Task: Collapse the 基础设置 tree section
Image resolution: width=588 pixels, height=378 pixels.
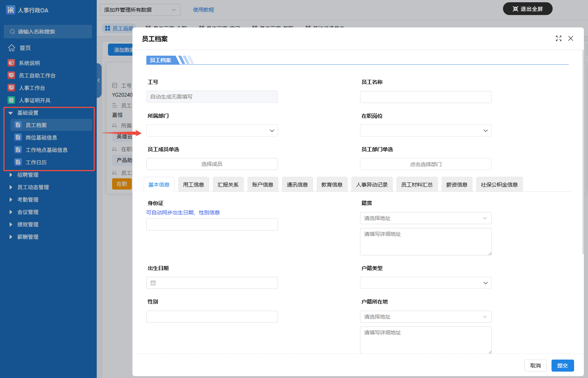Action: 11,113
